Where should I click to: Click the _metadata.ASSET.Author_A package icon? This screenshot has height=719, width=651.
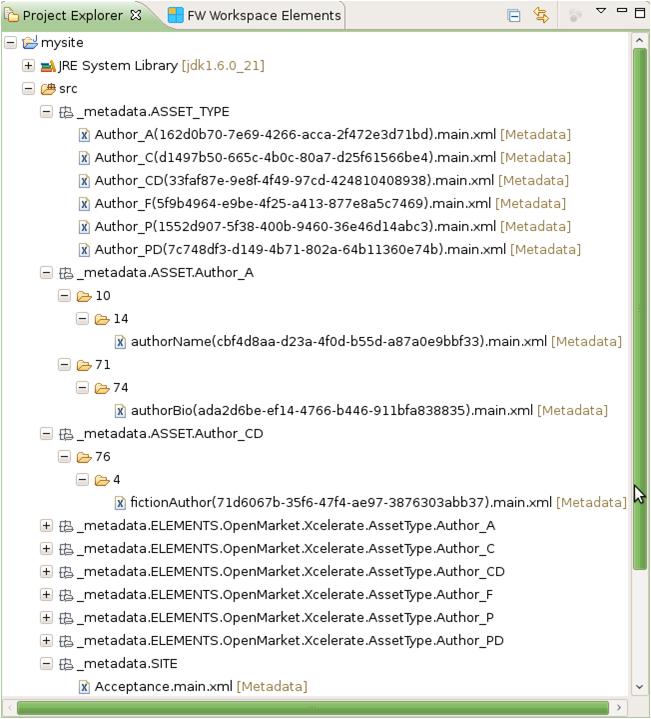coord(66,273)
